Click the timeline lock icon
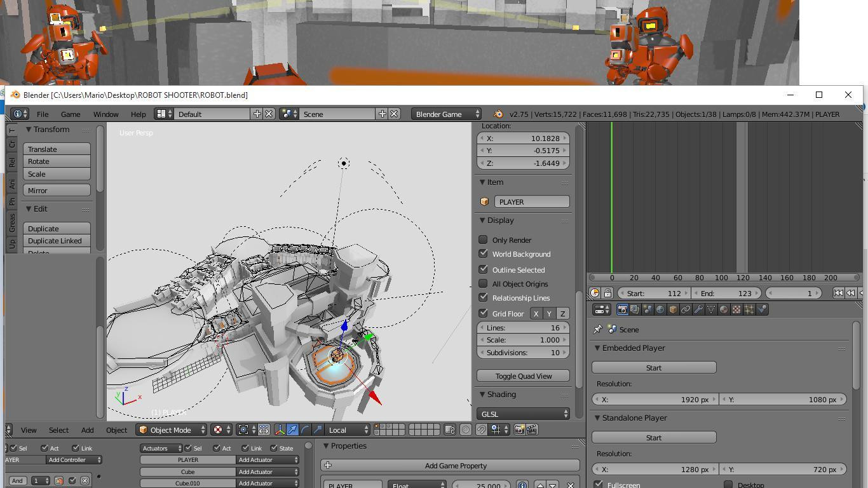Image resolution: width=868 pixels, height=488 pixels. [x=607, y=293]
